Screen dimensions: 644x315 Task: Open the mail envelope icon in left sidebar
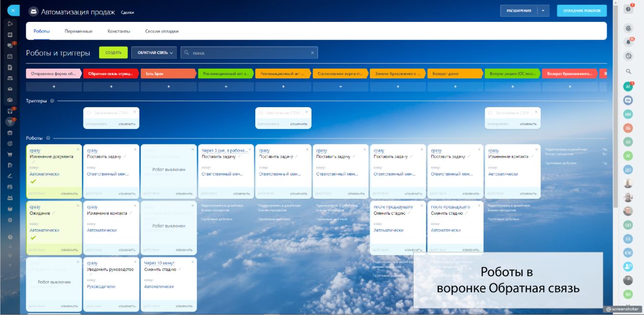tap(10, 89)
